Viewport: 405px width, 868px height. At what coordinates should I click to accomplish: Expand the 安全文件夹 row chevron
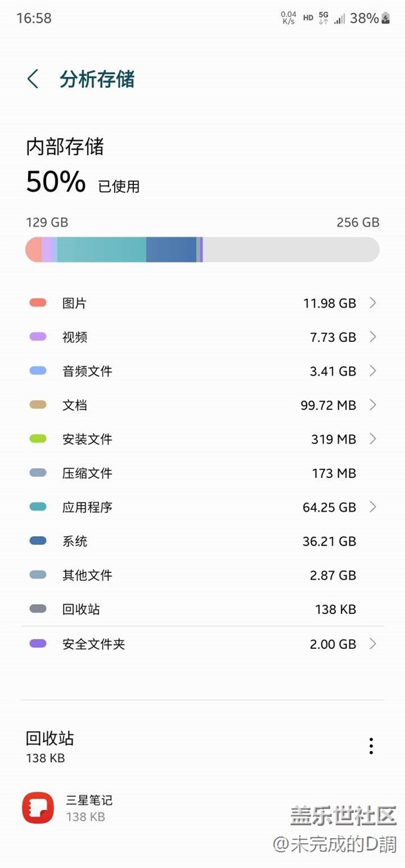pos(373,643)
